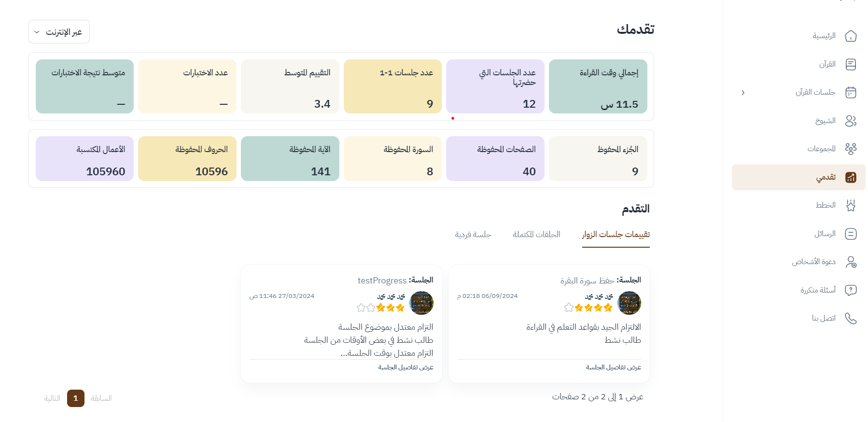Open the المجموعات groups icon
Viewport: 868px width, 422px height.
point(851,149)
